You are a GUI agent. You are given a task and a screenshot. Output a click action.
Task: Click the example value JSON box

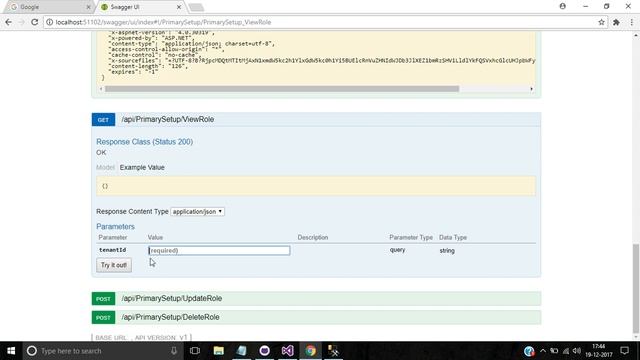coord(316,186)
